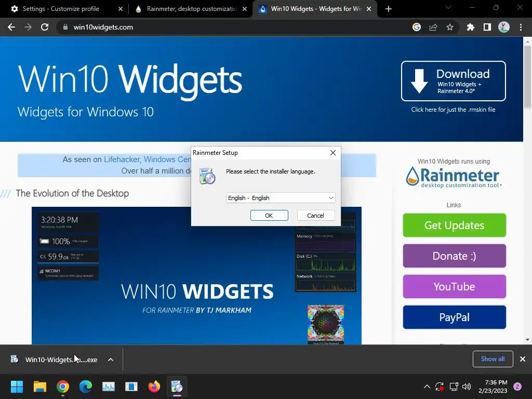Click the Rainmeter installer taskbar icon
The width and height of the screenshot is (532, 399).
click(177, 387)
